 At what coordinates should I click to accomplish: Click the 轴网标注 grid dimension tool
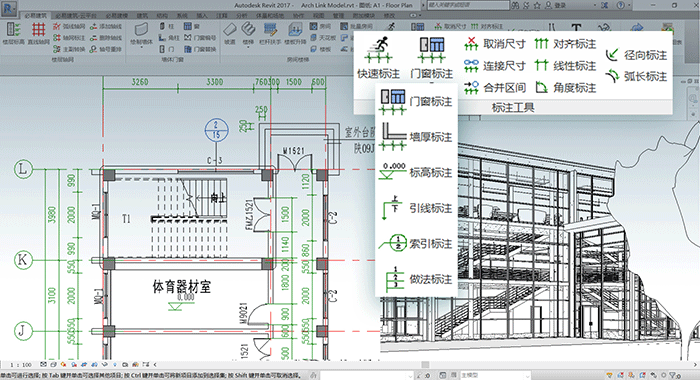(x=69, y=38)
